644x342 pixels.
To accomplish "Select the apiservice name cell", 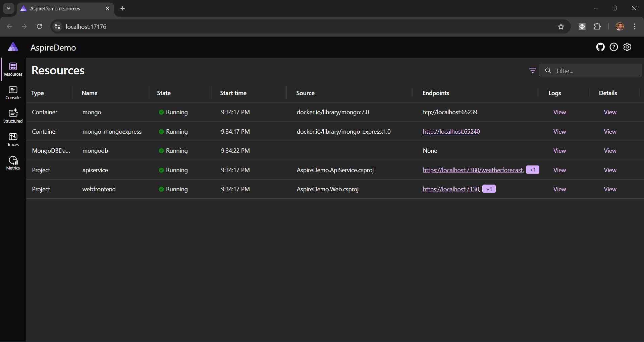I will click(x=95, y=170).
